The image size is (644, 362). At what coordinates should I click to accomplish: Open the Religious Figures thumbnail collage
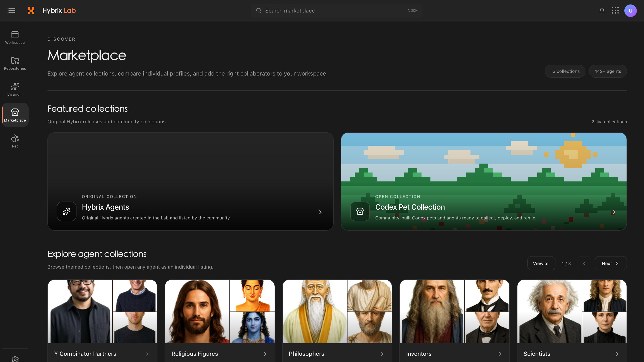pyautogui.click(x=220, y=311)
